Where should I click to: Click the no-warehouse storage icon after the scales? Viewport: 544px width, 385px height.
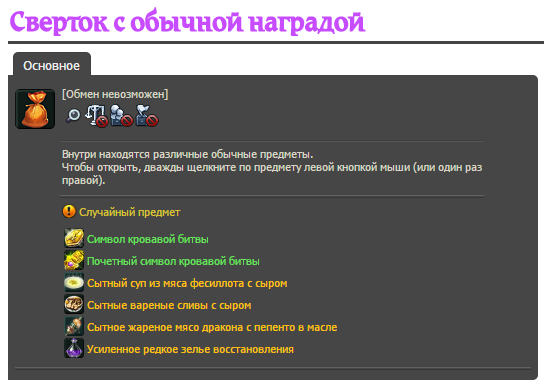(x=121, y=116)
